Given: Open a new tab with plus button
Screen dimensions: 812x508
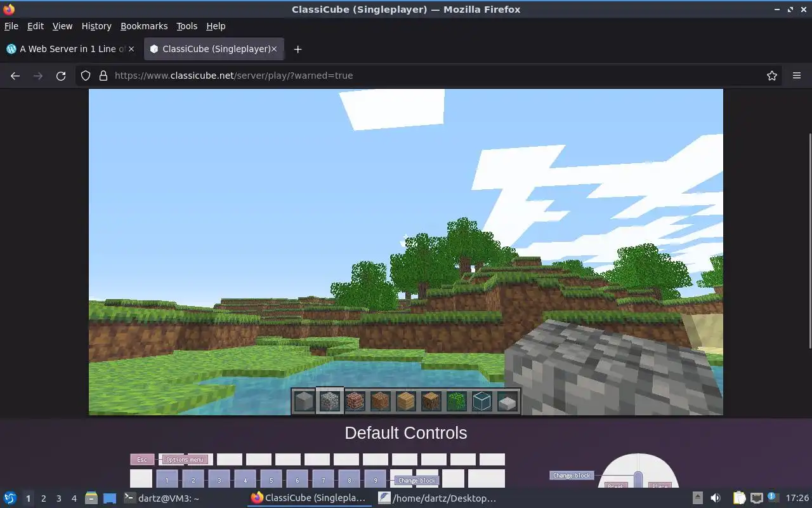Looking at the screenshot, I should (298, 49).
